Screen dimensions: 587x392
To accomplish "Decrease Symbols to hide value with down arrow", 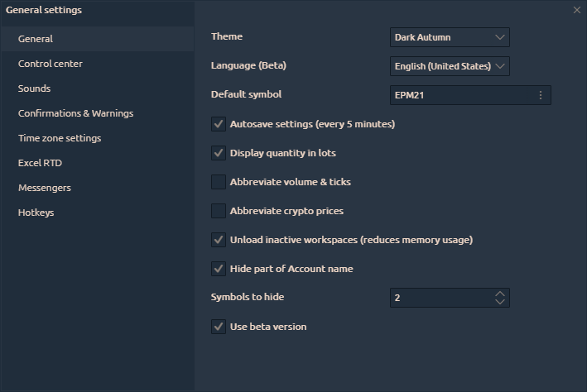I will (x=499, y=302).
